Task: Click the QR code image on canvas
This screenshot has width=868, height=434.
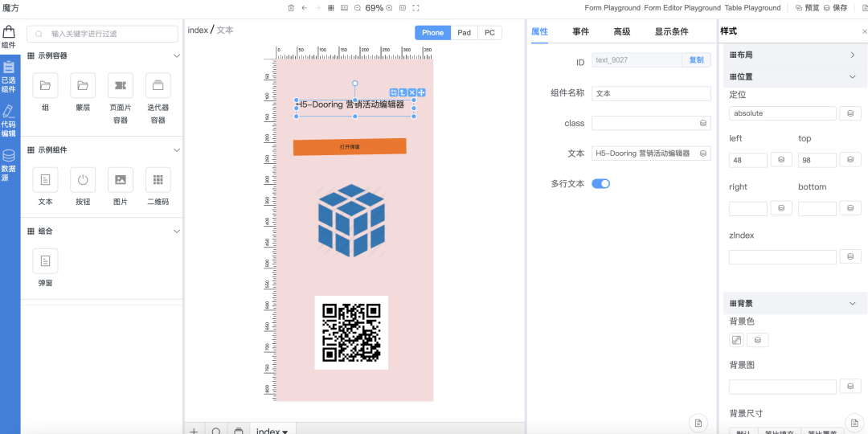Action: (351, 333)
